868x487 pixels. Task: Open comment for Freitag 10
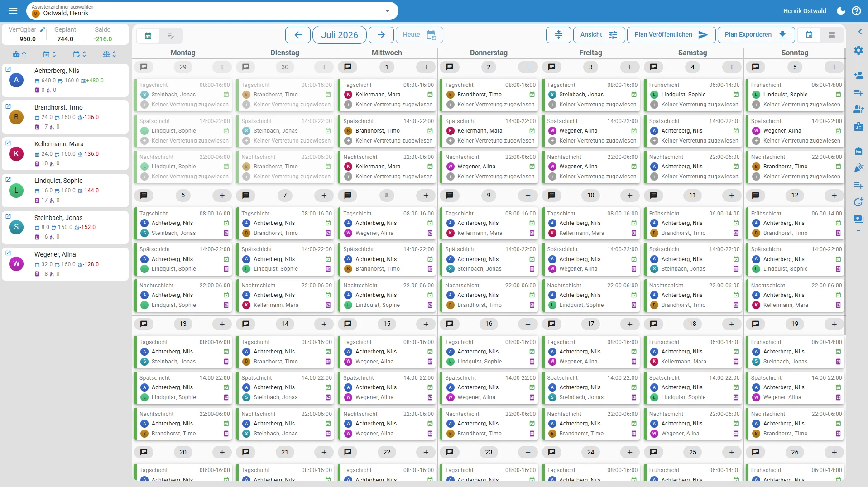551,196
